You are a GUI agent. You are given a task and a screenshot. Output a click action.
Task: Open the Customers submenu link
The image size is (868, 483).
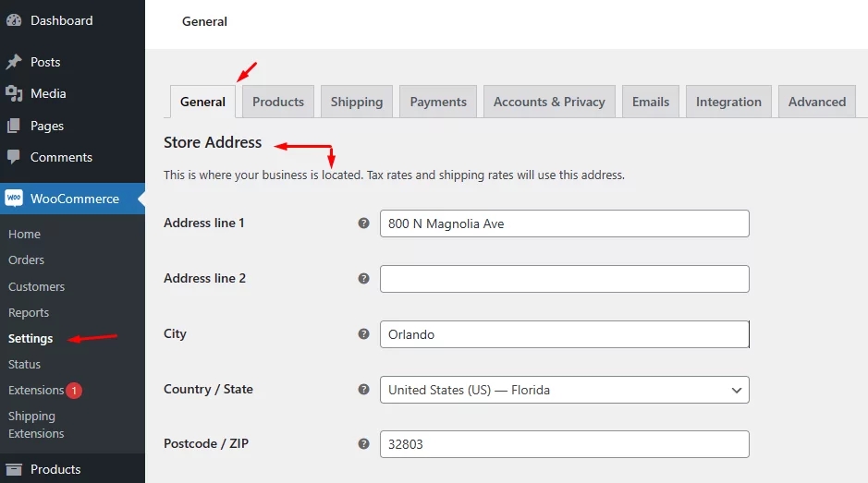point(37,286)
